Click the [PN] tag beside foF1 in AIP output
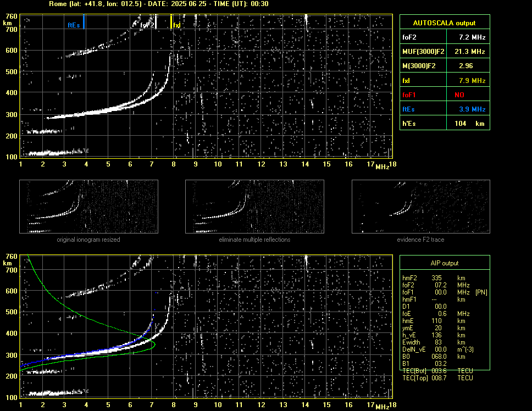This screenshot has width=532, height=411. click(481, 292)
